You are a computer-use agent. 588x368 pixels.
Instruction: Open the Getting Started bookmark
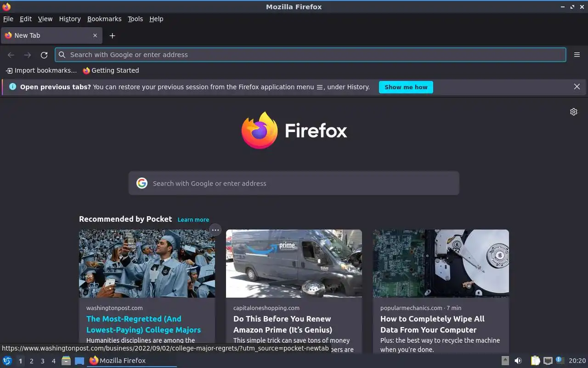click(111, 70)
